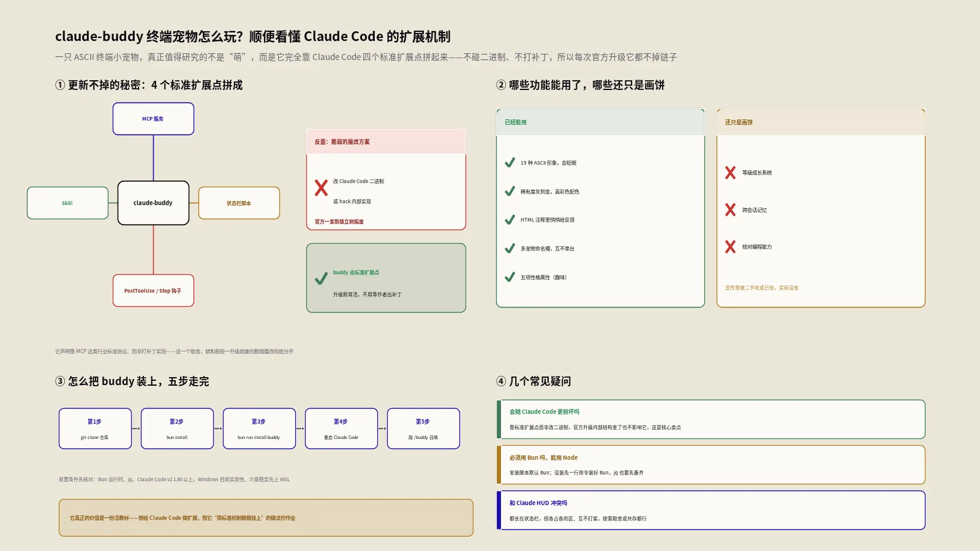
Task: Click the text '五项性格属性（趣味）'
Action: (x=543, y=277)
